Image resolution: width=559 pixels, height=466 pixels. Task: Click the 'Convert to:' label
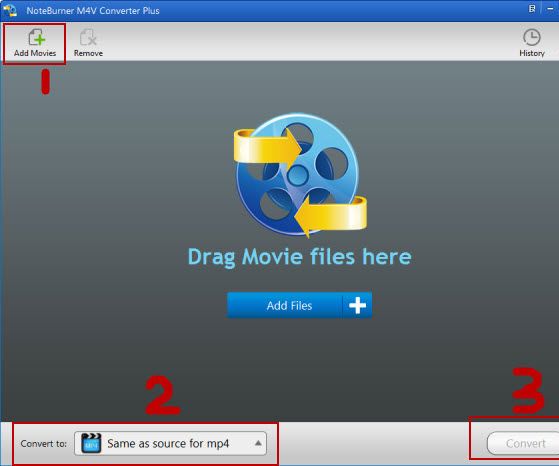(x=43, y=444)
